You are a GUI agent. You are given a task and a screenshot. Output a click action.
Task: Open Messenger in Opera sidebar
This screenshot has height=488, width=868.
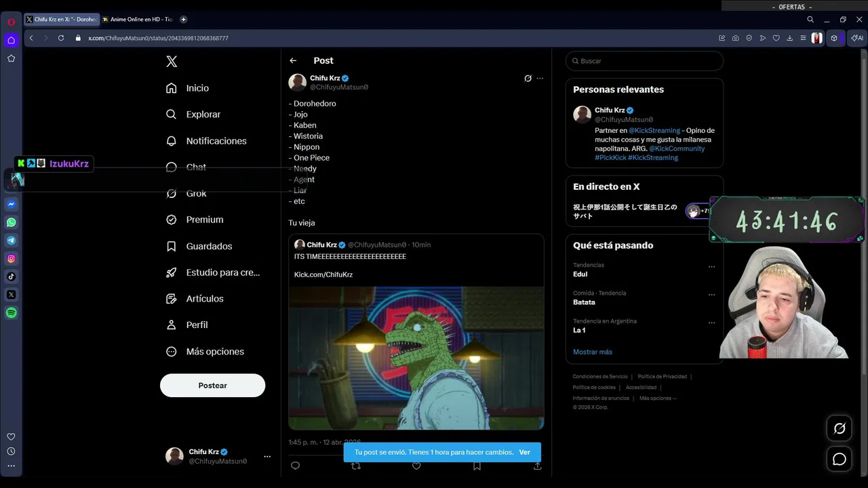12,204
